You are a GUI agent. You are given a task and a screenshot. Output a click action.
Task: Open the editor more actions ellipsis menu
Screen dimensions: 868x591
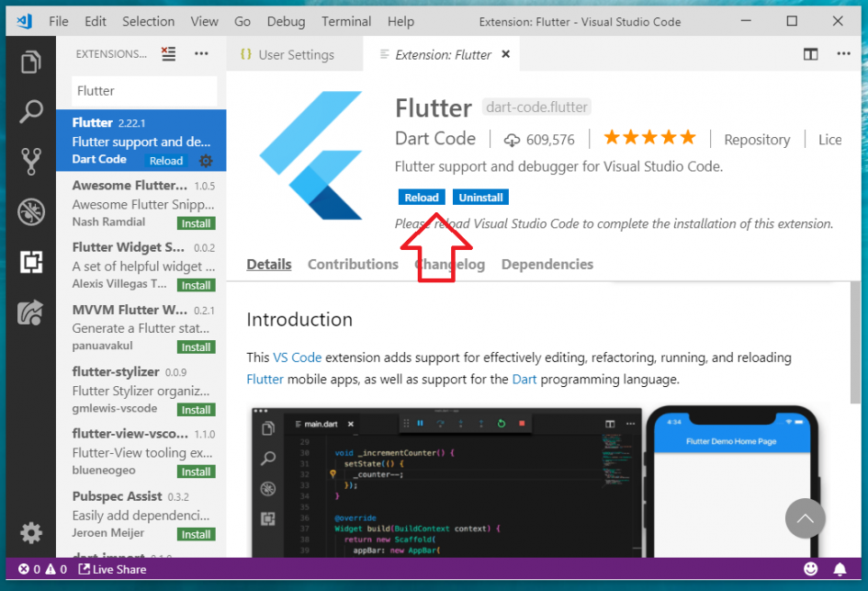coord(843,54)
